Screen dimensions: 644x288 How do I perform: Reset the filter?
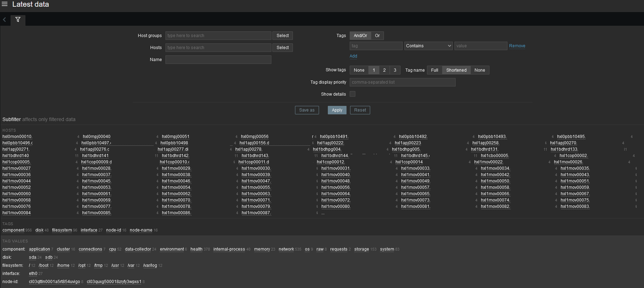[x=360, y=110]
